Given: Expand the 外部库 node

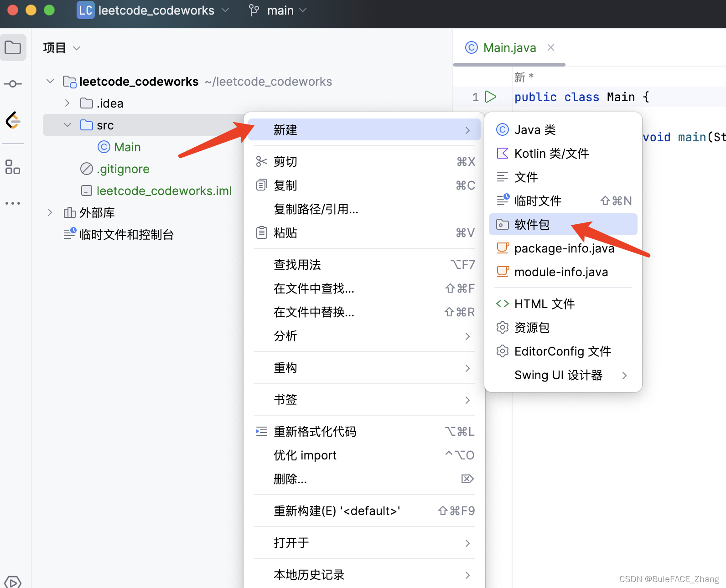Looking at the screenshot, I should (x=50, y=212).
